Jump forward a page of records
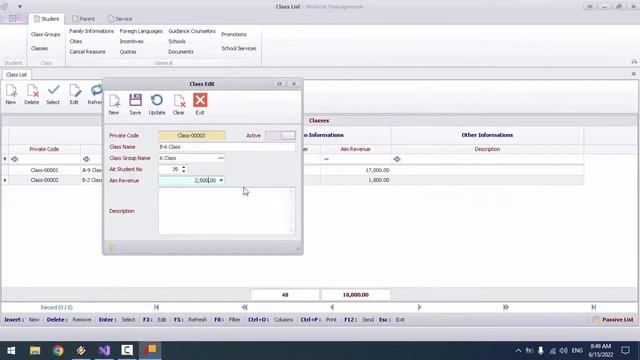This screenshot has width=640, height=360. (506, 307)
